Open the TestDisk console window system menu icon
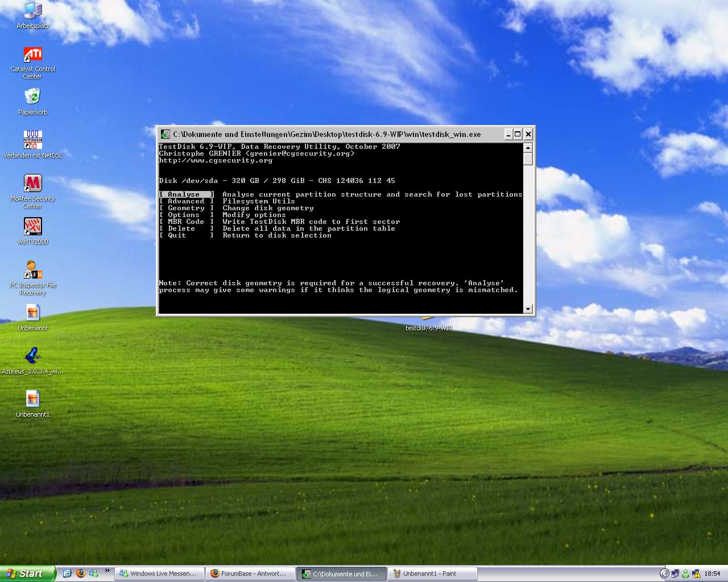 (165, 134)
